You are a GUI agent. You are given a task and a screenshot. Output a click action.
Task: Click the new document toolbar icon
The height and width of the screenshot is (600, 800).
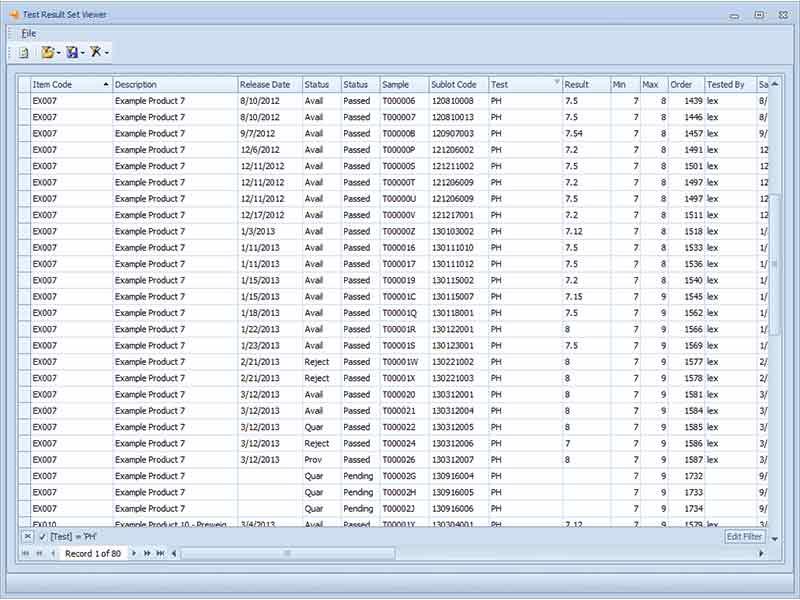point(23,52)
